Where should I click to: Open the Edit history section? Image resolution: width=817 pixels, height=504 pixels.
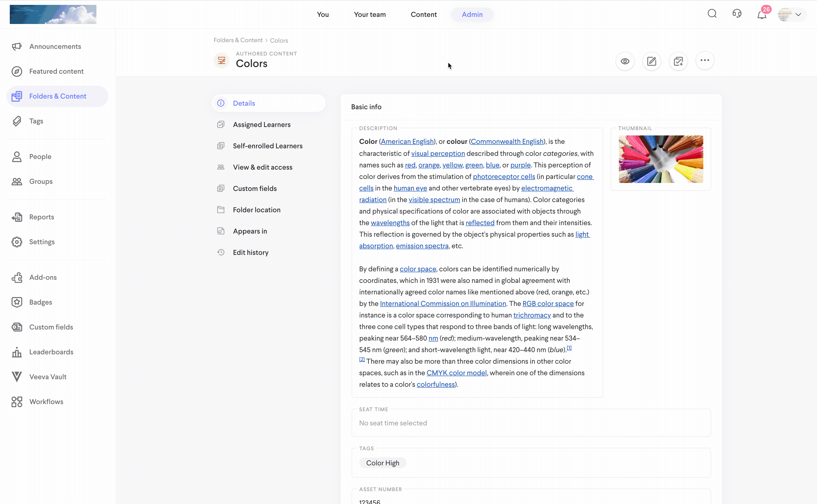[x=250, y=252]
